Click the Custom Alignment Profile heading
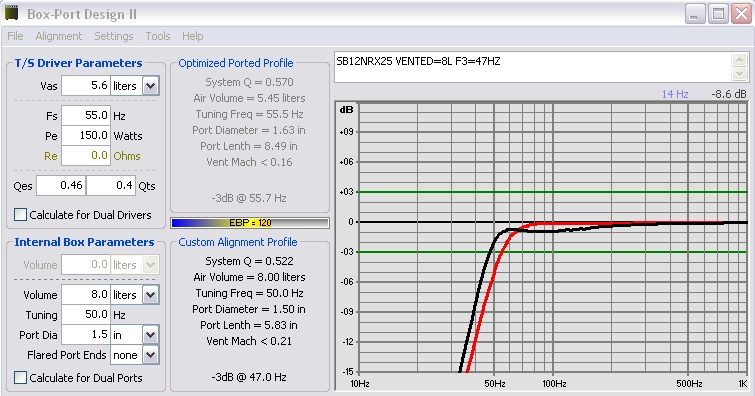The width and height of the screenshot is (755, 396). pyautogui.click(x=238, y=242)
